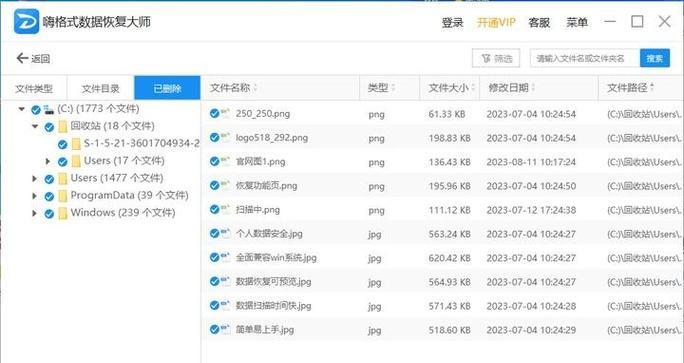
Task: Sort by 文件大小 column arrow
Action: tap(474, 88)
